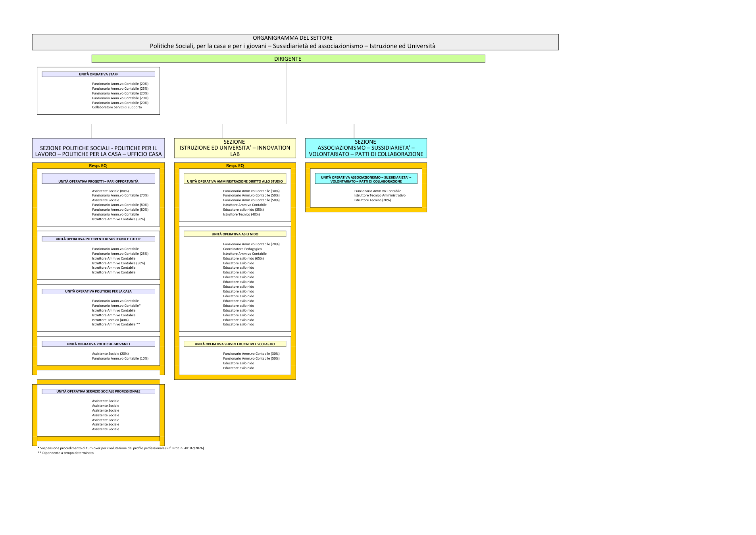This screenshot has height=535, width=756.
Task: Click UNITÀ OPERATIVA ASSOCIAZIONISMO – SUSSIDIARIETA' header
Action: tap(366, 179)
